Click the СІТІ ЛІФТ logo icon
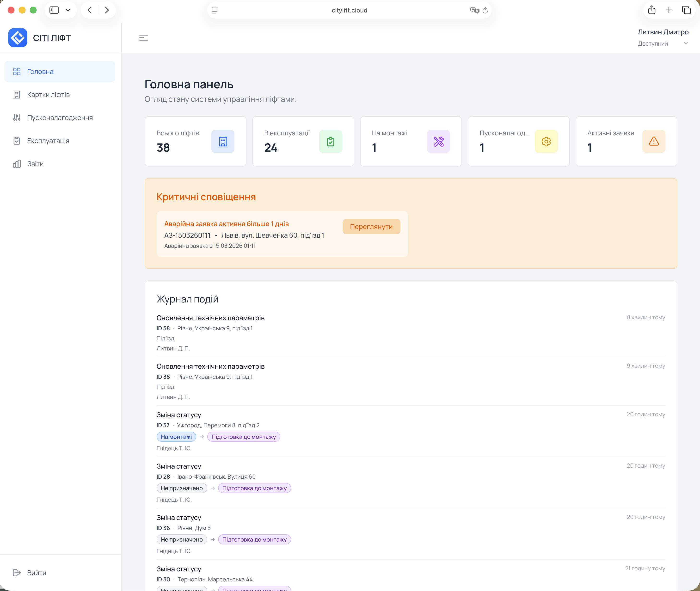 click(x=18, y=38)
